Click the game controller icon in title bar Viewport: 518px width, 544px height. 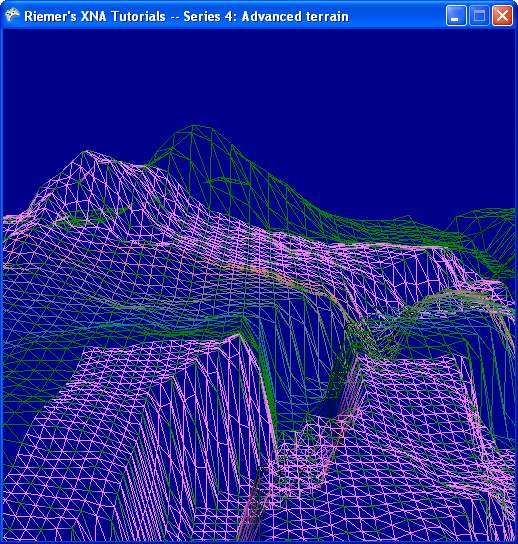click(12, 16)
